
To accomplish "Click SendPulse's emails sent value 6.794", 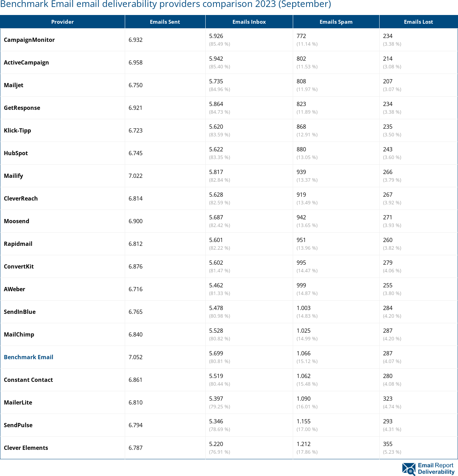I will click(136, 425).
